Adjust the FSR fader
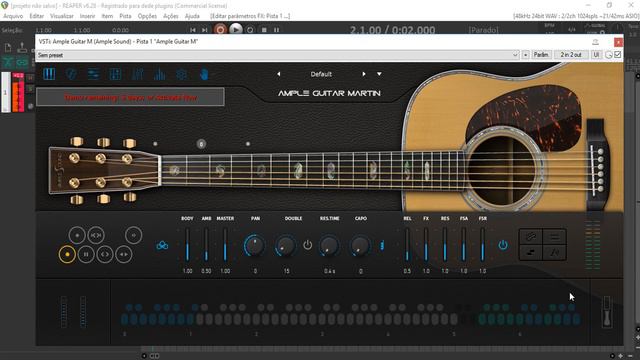Screen dimensions: 640x360 [482, 245]
